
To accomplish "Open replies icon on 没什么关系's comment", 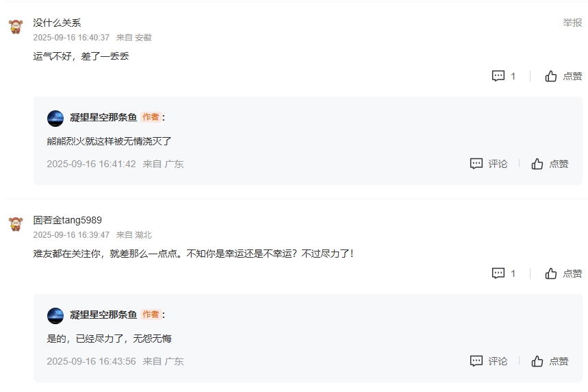I will click(x=498, y=76).
